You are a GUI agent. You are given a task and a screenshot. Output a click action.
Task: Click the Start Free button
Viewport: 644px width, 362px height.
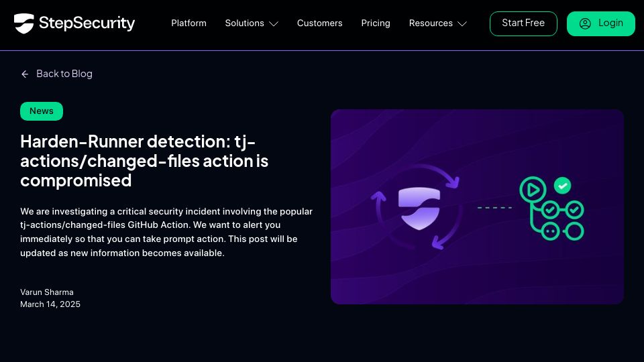pyautogui.click(x=523, y=23)
